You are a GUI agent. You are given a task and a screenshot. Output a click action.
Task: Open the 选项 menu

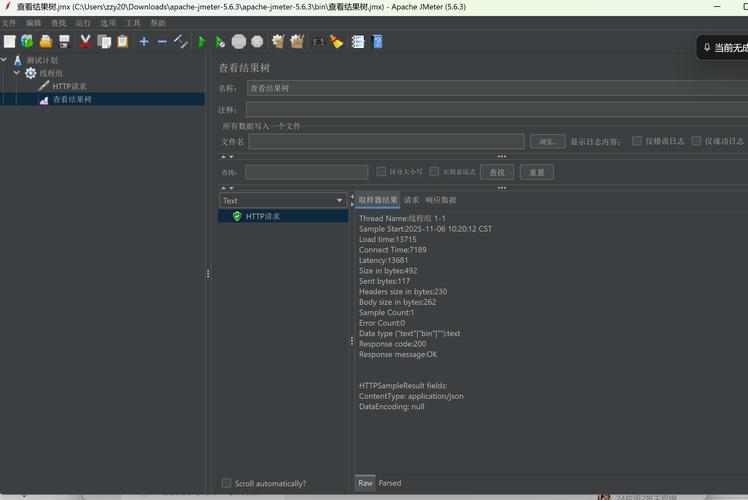point(108,23)
